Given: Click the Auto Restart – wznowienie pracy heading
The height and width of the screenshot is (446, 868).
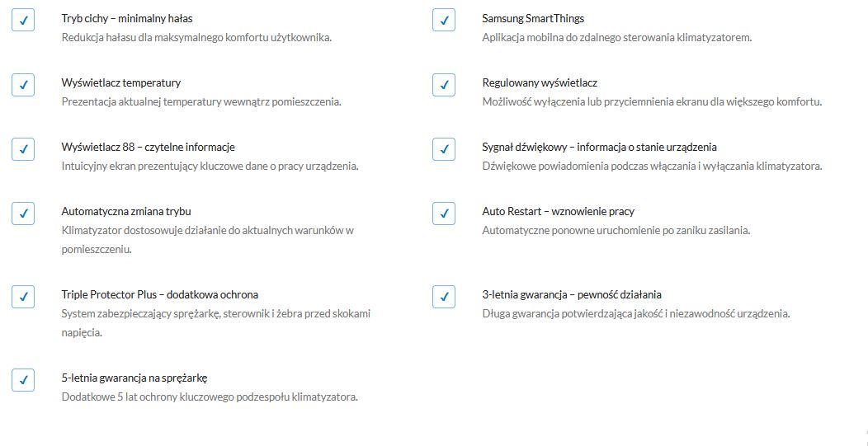Looking at the screenshot, I should click(x=558, y=211).
